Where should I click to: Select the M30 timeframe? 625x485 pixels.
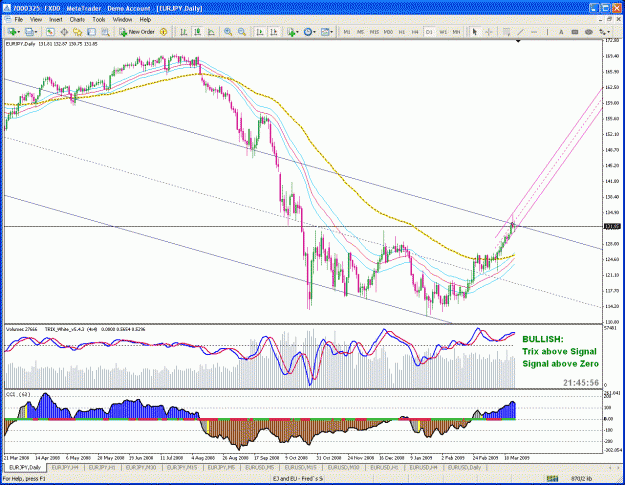click(x=388, y=32)
